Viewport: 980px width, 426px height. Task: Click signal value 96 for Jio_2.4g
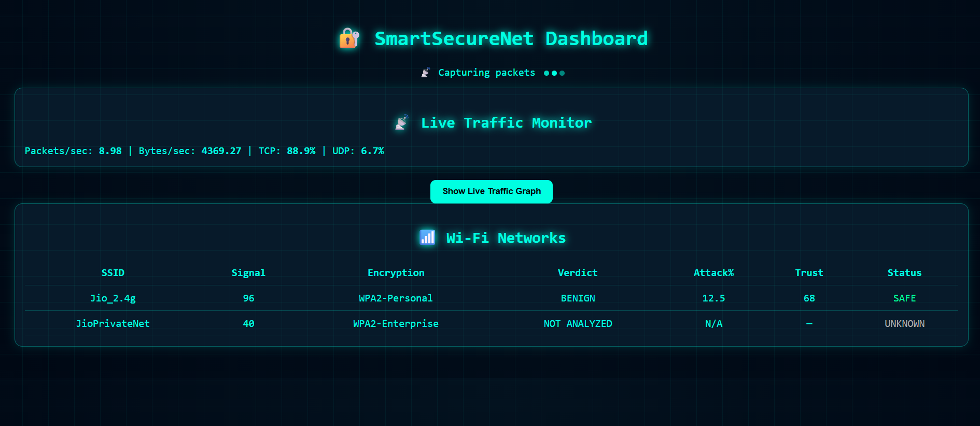tap(249, 298)
